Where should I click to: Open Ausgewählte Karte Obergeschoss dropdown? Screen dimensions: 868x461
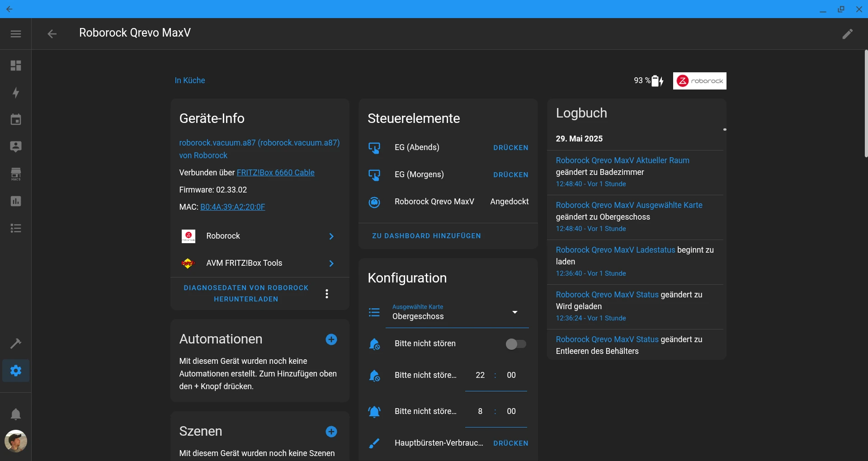[x=457, y=312]
